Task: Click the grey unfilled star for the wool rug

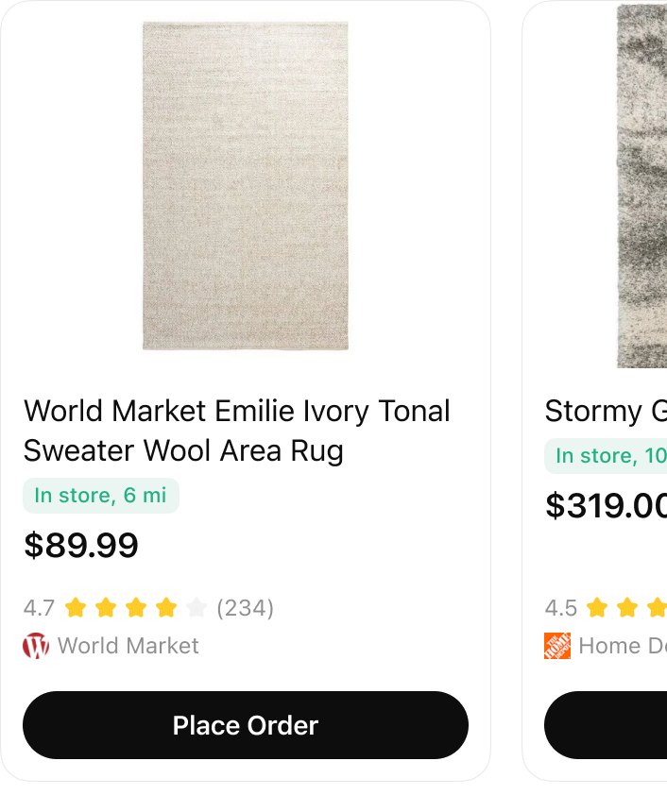Action: pos(197,608)
